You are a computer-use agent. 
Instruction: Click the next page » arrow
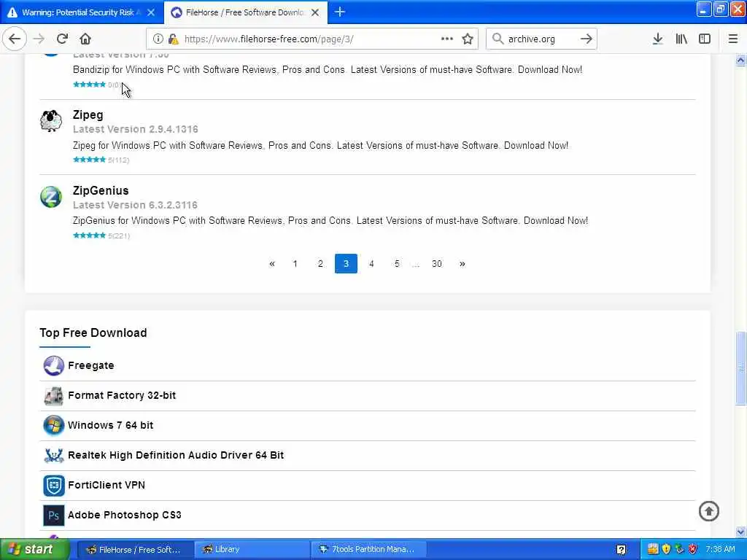(x=462, y=264)
